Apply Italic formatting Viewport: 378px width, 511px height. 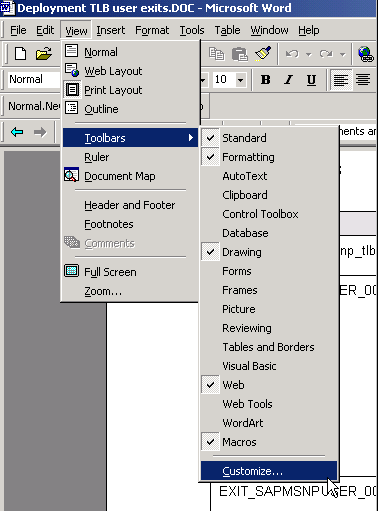pos(288,80)
